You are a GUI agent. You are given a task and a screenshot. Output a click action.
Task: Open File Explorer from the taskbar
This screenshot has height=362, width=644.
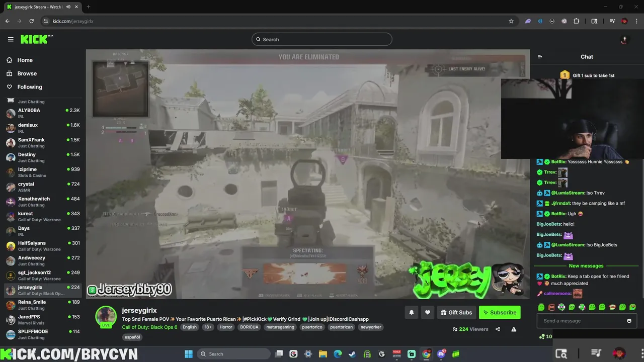point(323,354)
